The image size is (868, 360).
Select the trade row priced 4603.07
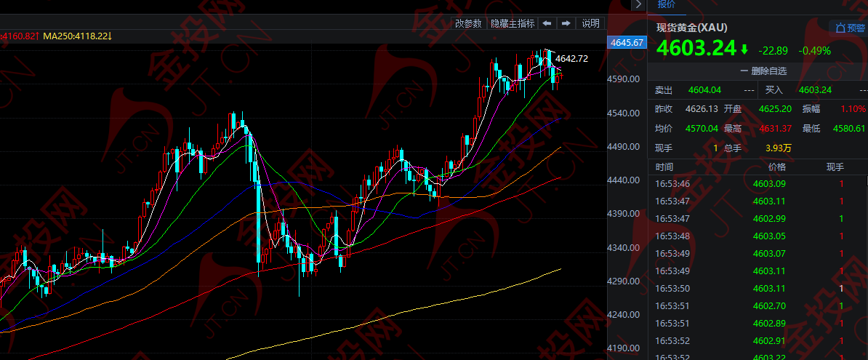[x=758, y=254]
